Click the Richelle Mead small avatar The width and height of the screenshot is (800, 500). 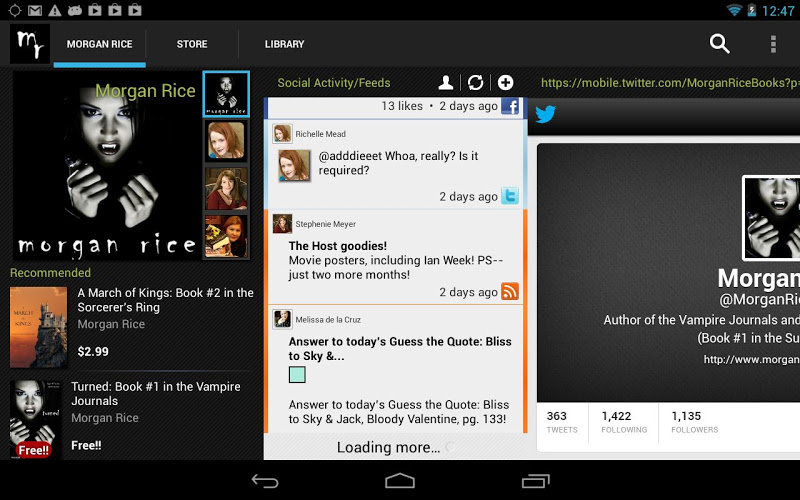click(x=282, y=134)
